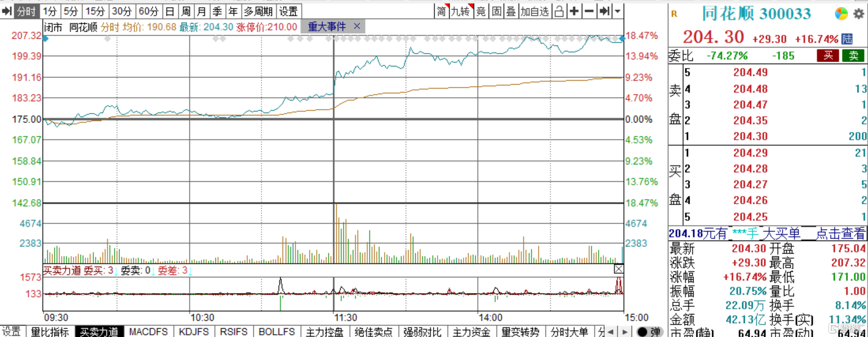The width and height of the screenshot is (868, 337).
Task: Click the orange R badge icon
Action: click(674, 14)
